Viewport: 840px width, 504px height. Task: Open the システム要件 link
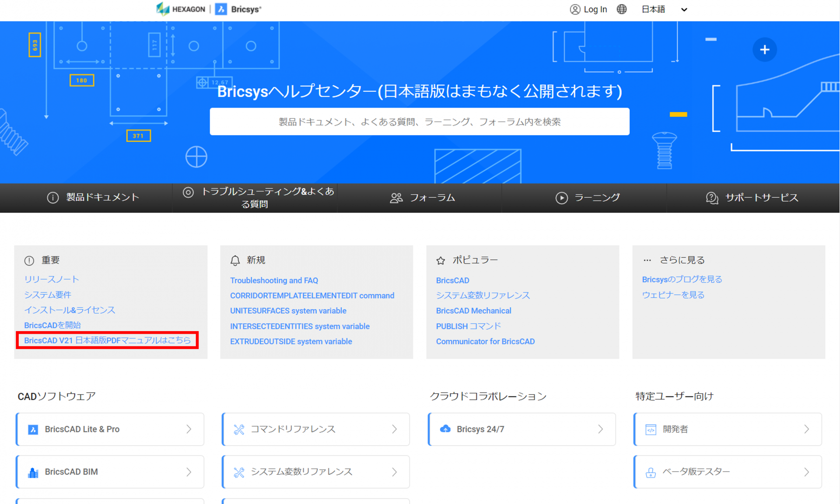point(48,294)
